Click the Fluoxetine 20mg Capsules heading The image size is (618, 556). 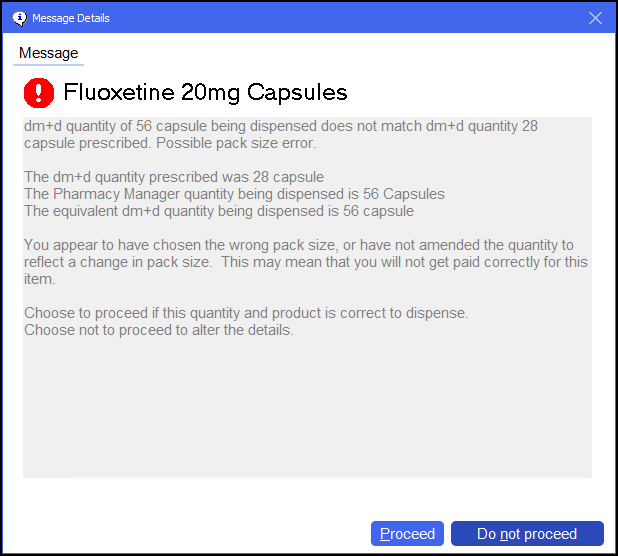(x=205, y=93)
